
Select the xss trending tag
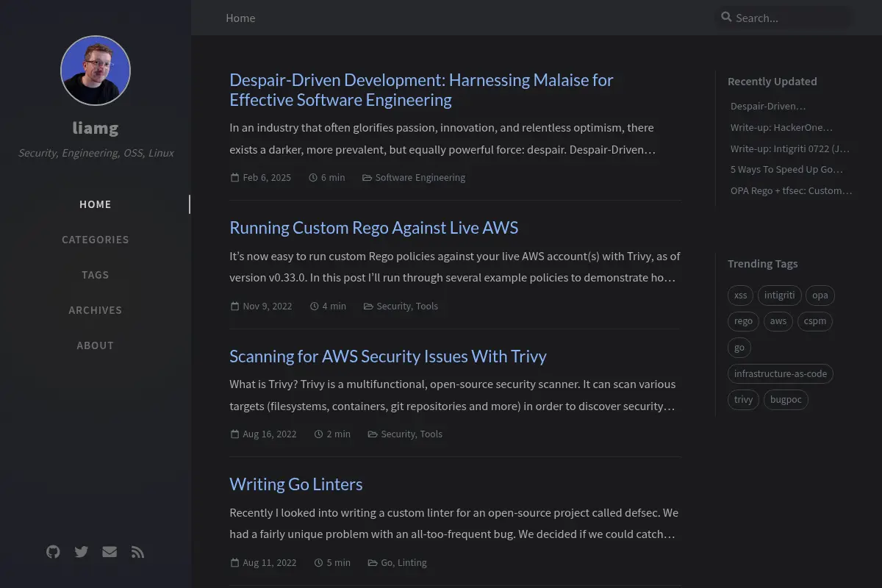tap(740, 295)
